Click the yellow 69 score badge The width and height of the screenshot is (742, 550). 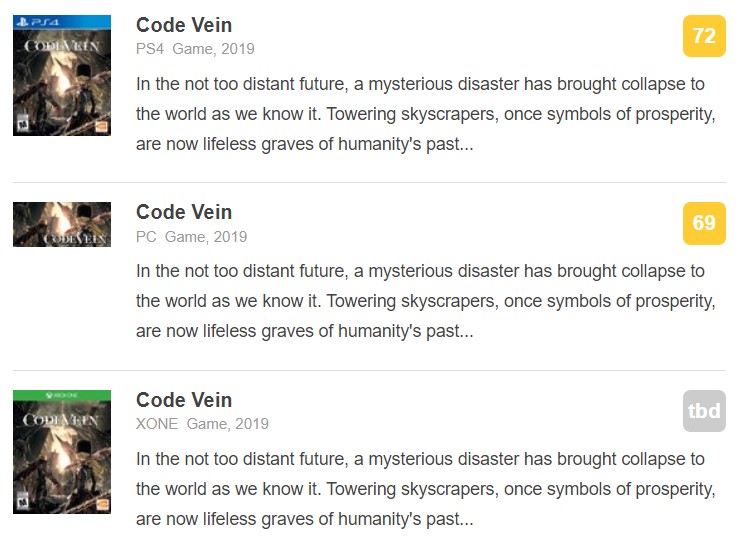coord(704,223)
